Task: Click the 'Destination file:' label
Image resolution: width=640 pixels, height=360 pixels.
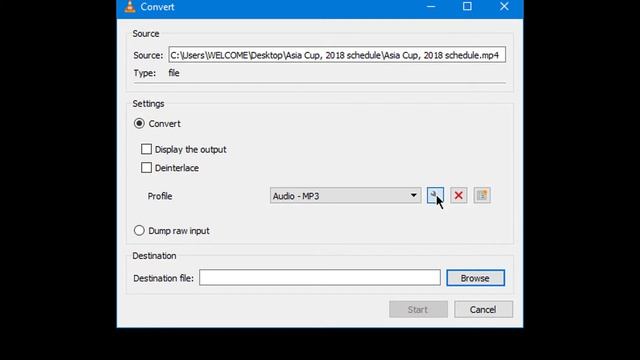Action: [x=163, y=278]
